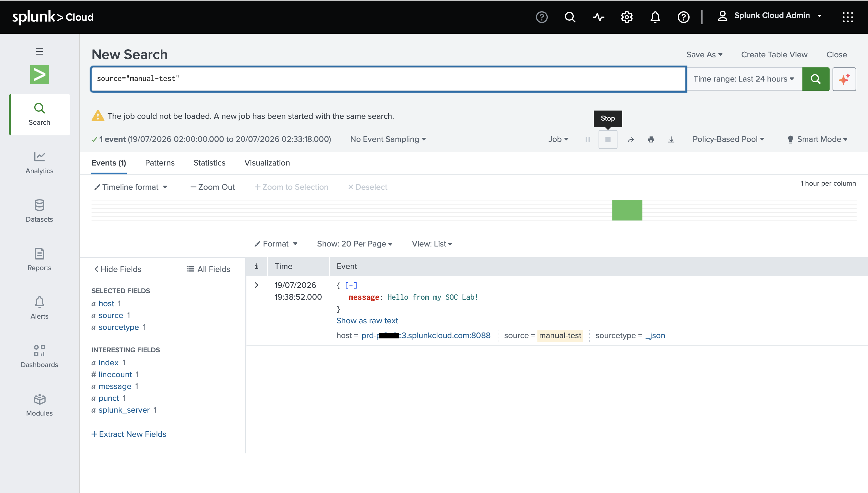Click the splunkcloud.com:8088 host value
The width and height of the screenshot is (868, 493).
pyautogui.click(x=426, y=335)
